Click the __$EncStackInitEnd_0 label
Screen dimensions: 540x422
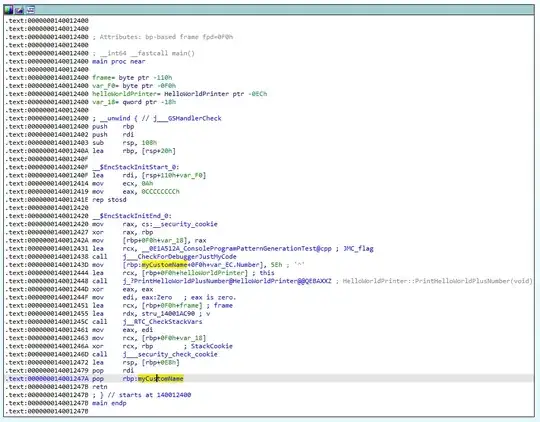pyautogui.click(x=132, y=216)
